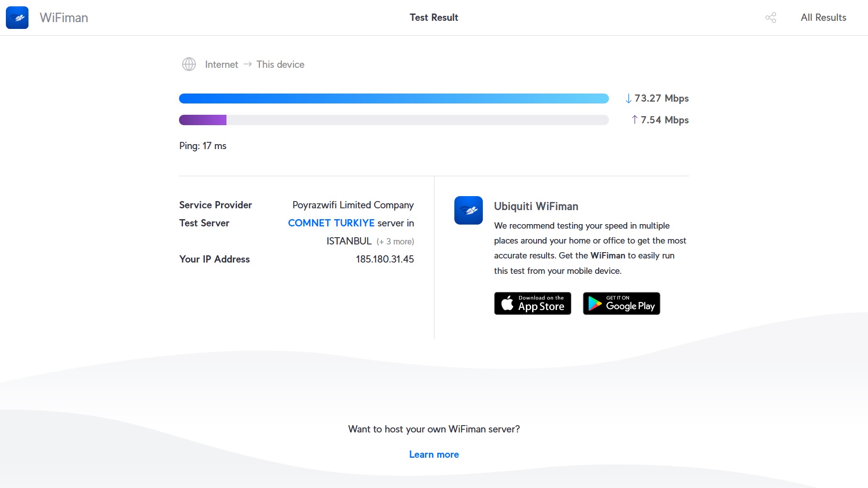868x488 pixels.
Task: Click the Ubiquiti WiFiman app icon
Action: point(468,210)
